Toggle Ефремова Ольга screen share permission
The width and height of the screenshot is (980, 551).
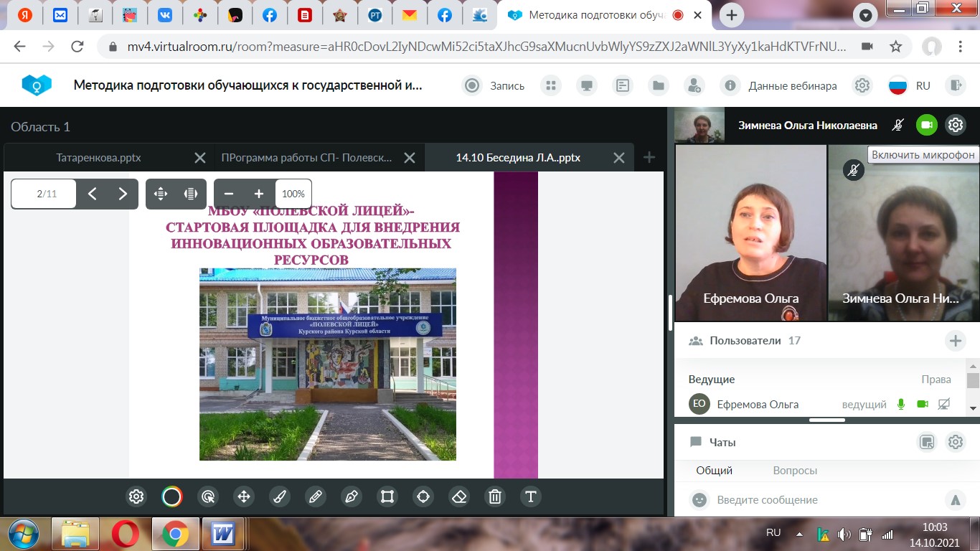[x=944, y=405]
